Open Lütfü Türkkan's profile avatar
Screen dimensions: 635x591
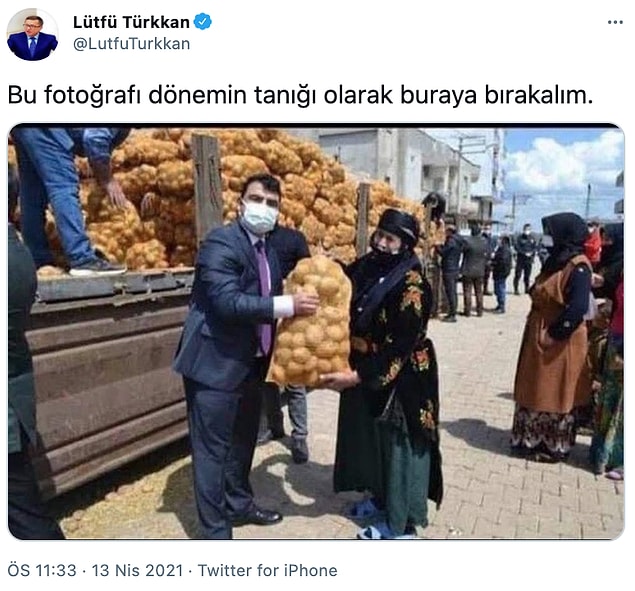click(32, 34)
